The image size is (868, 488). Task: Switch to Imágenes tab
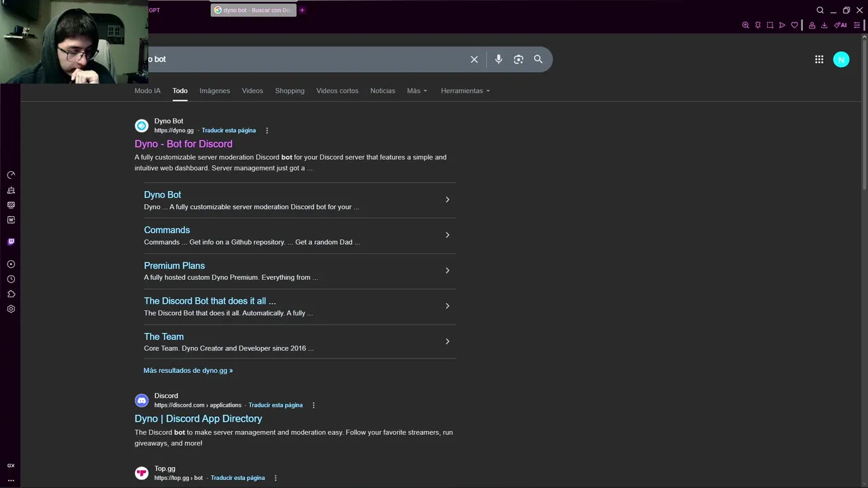click(214, 91)
